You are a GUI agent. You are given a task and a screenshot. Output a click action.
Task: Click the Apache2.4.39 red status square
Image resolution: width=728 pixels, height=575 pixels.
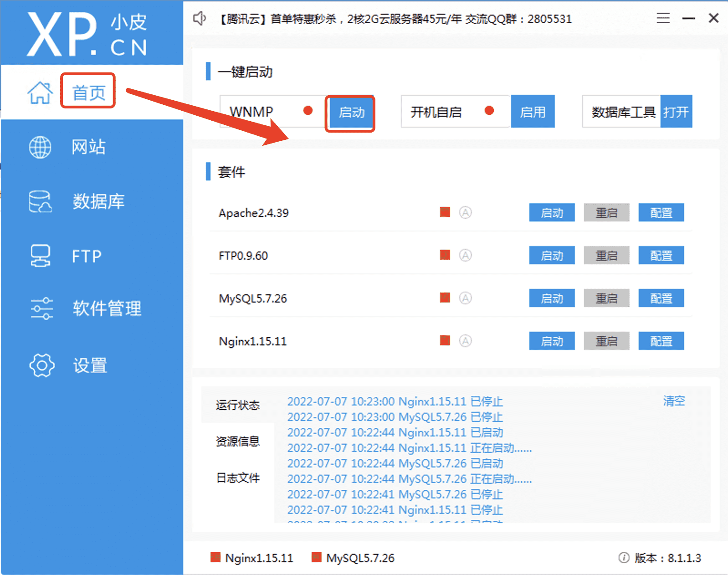(x=445, y=212)
